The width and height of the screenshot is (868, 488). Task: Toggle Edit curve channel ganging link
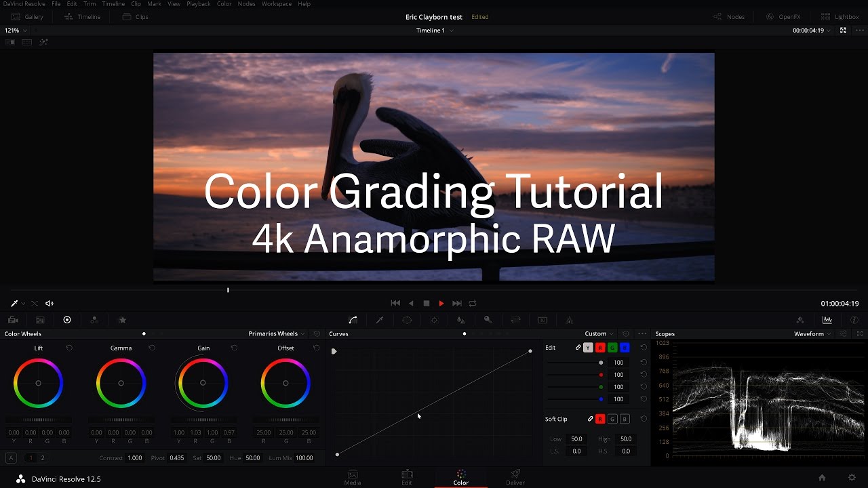coord(578,348)
